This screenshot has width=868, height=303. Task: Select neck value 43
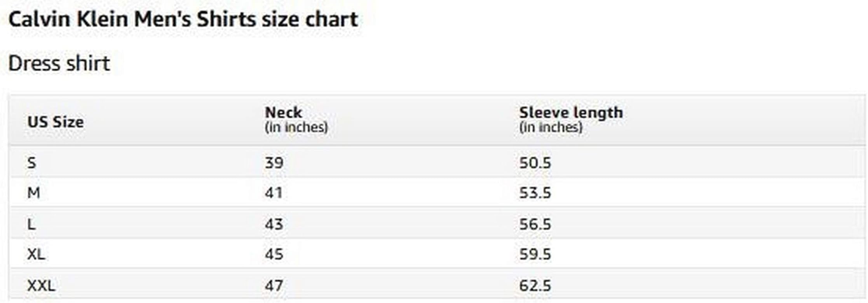pos(274,224)
